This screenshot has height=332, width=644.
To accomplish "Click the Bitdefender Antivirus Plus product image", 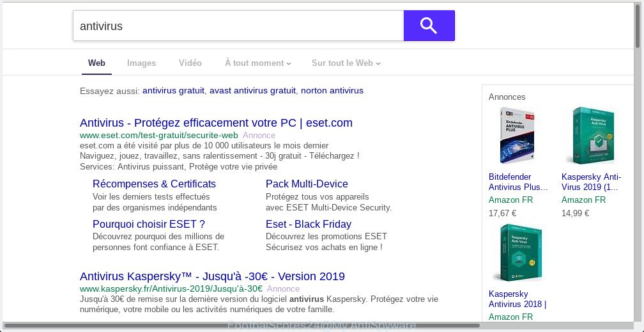I will click(x=517, y=136).
